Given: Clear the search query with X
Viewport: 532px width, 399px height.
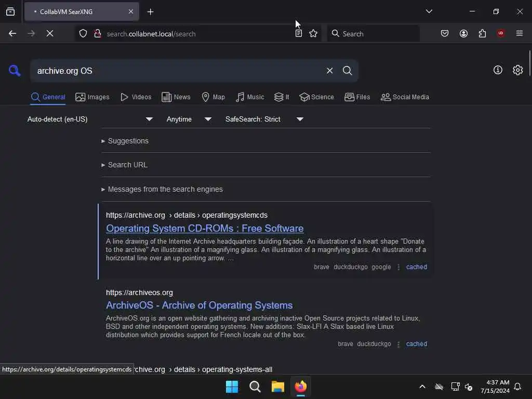Looking at the screenshot, I should (x=329, y=71).
